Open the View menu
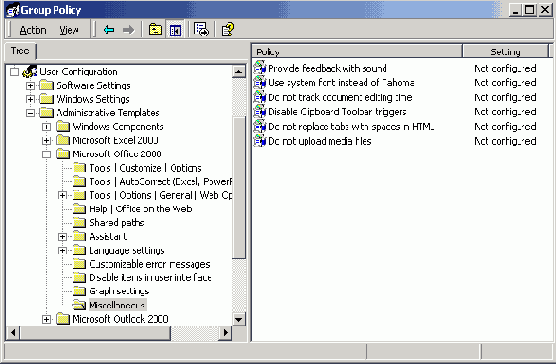The height and width of the screenshot is (364, 556). point(68,30)
